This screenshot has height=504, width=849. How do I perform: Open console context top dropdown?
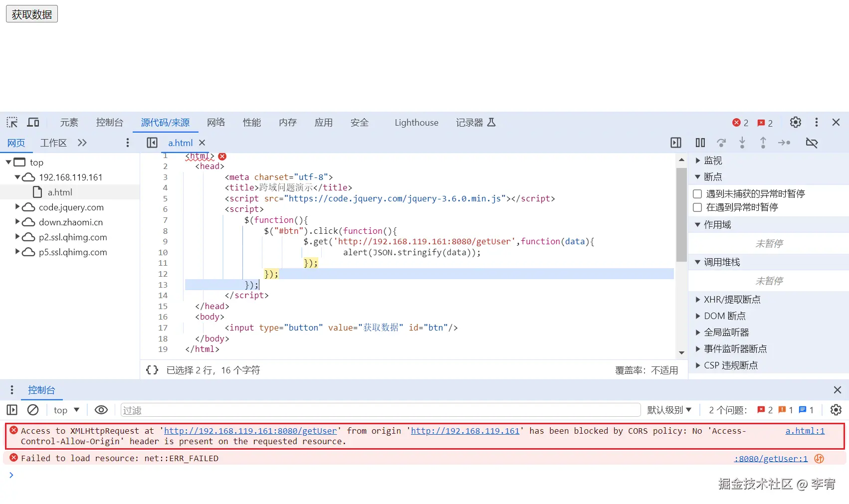[66, 410]
